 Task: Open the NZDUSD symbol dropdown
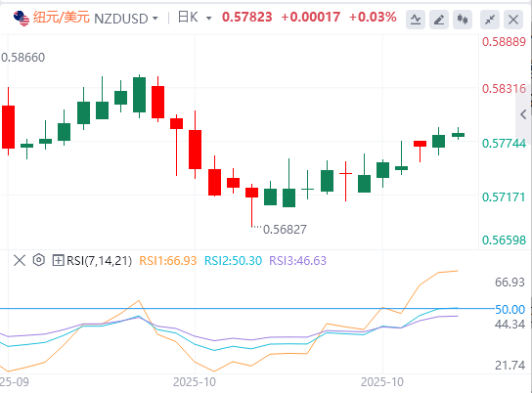tap(155, 19)
